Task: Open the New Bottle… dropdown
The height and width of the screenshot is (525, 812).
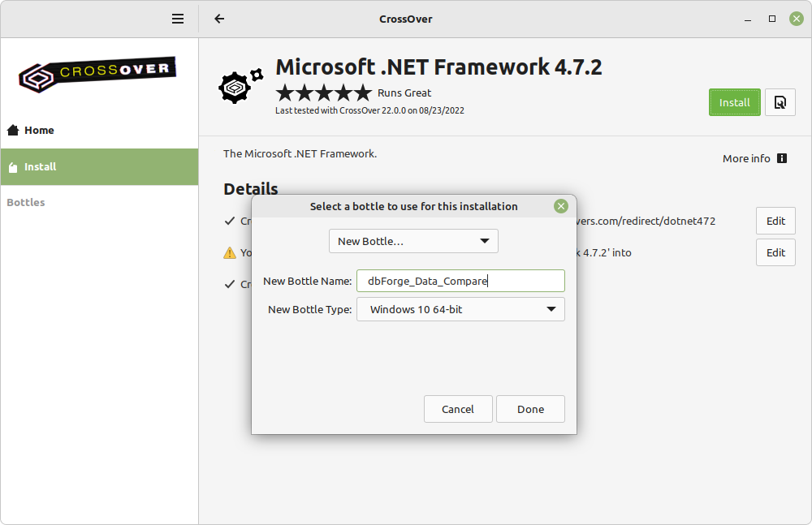Action: (x=413, y=241)
